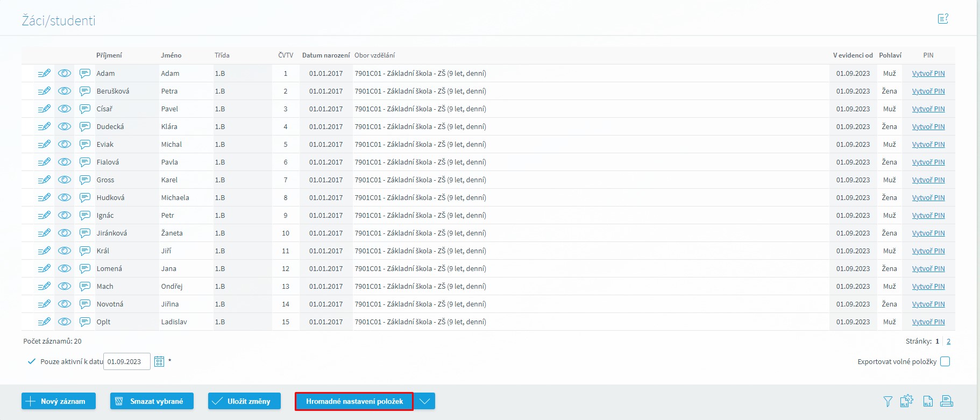
Task: Click Vytvoř PIN for Oplt
Action: (x=928, y=322)
